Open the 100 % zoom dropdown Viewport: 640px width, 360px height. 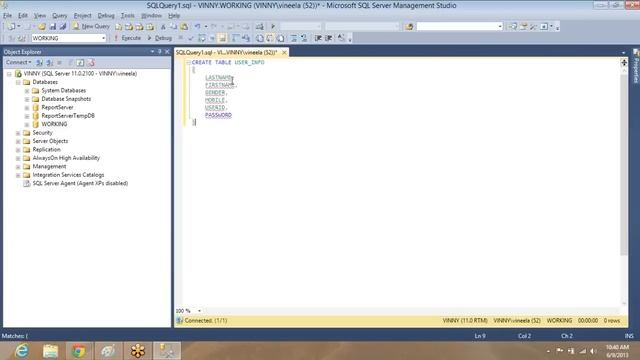[x=199, y=311]
